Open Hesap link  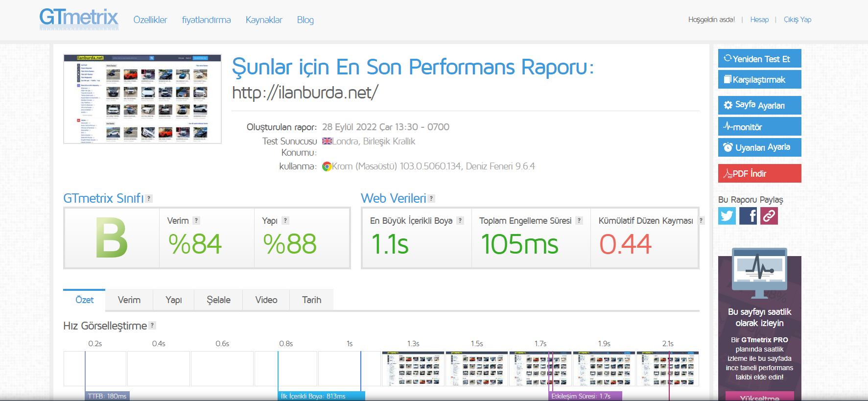759,20
